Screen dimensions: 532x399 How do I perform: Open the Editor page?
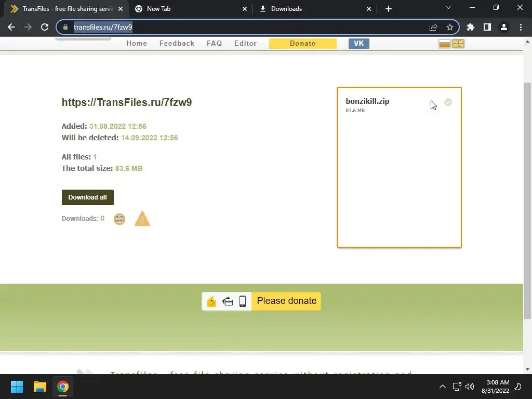tap(245, 44)
